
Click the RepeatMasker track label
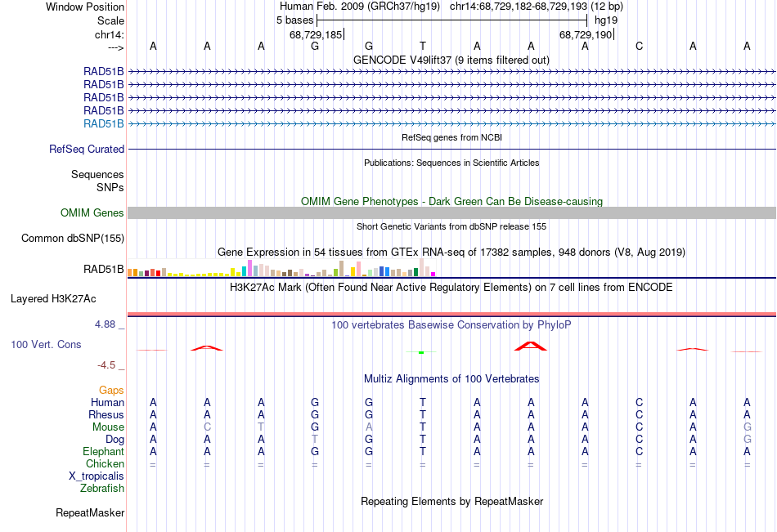[90, 512]
